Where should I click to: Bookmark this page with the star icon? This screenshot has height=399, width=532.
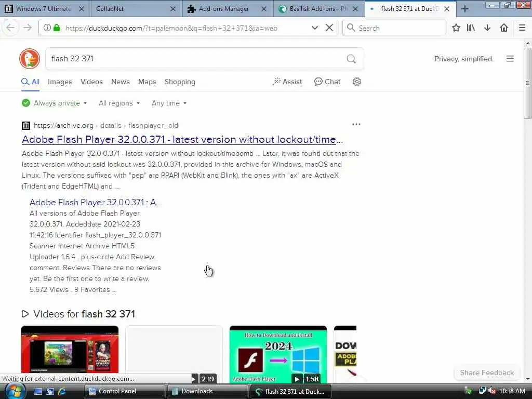point(456,28)
